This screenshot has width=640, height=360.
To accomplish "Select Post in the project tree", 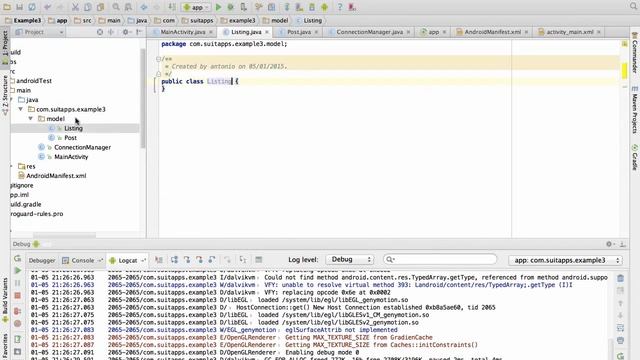I will pyautogui.click(x=70, y=138).
